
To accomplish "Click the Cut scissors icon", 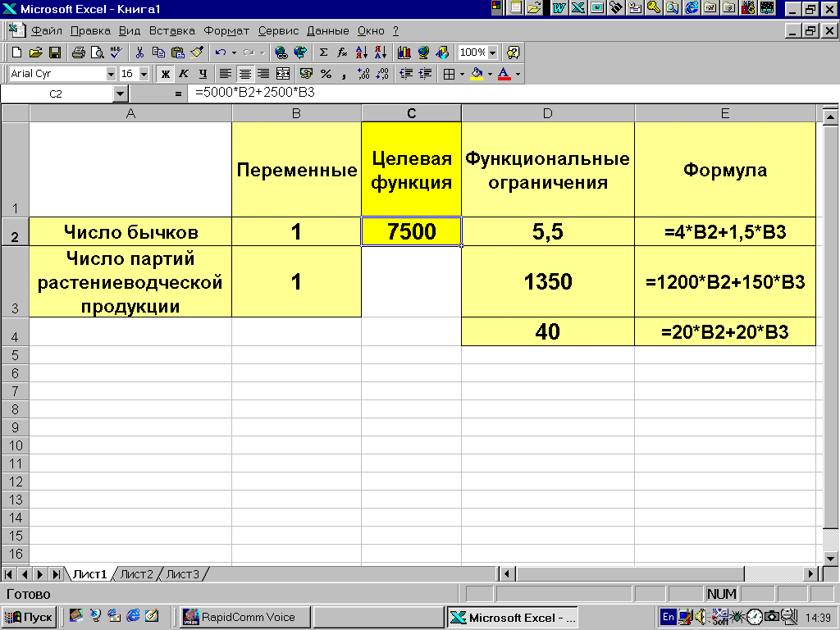I will 139,52.
